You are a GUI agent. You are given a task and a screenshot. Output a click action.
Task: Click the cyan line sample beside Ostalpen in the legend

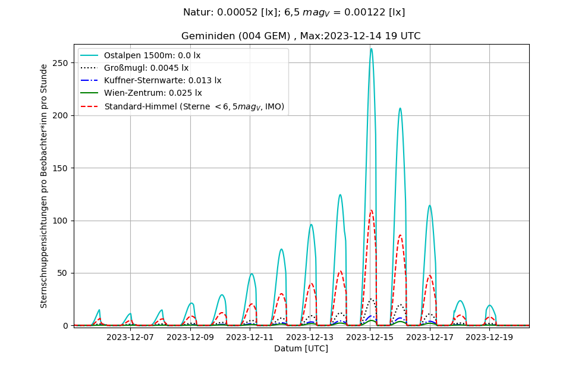coord(89,55)
